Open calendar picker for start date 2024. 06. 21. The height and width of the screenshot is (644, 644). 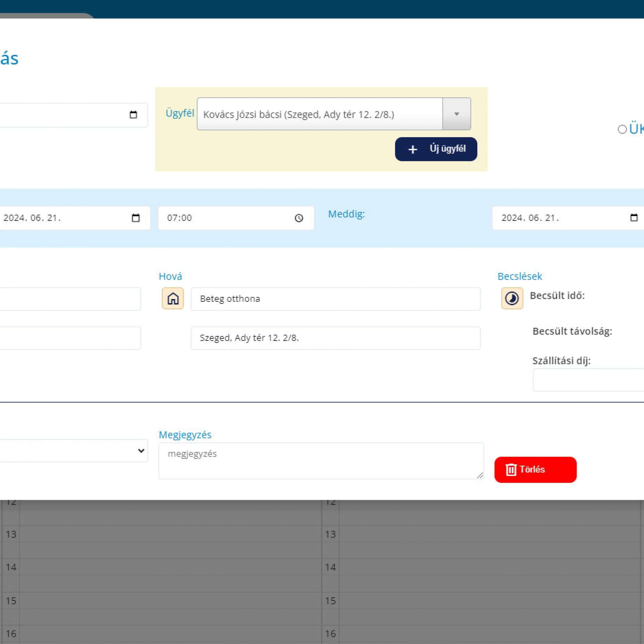coord(135,218)
